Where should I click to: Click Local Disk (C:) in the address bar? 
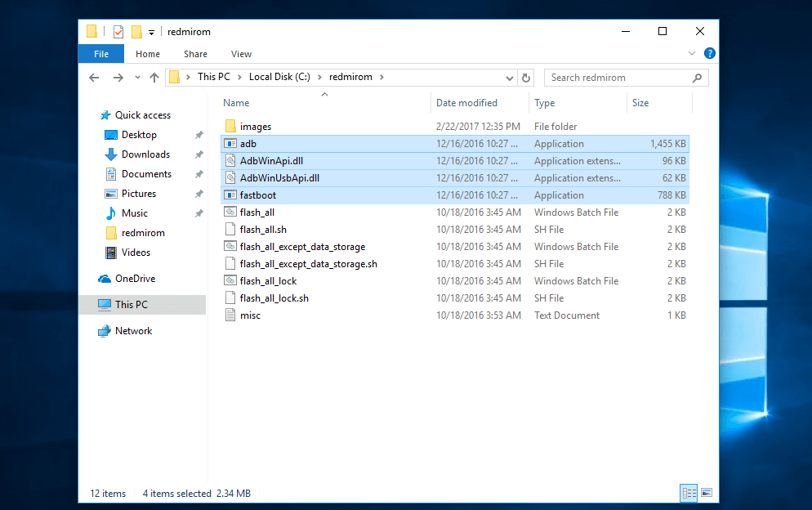pos(279,77)
